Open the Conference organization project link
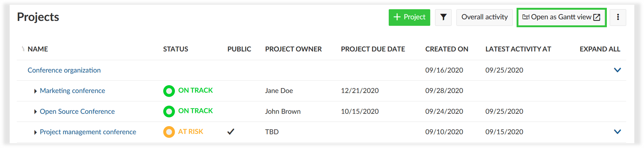Image resolution: width=644 pixels, height=148 pixels. pyautogui.click(x=64, y=70)
